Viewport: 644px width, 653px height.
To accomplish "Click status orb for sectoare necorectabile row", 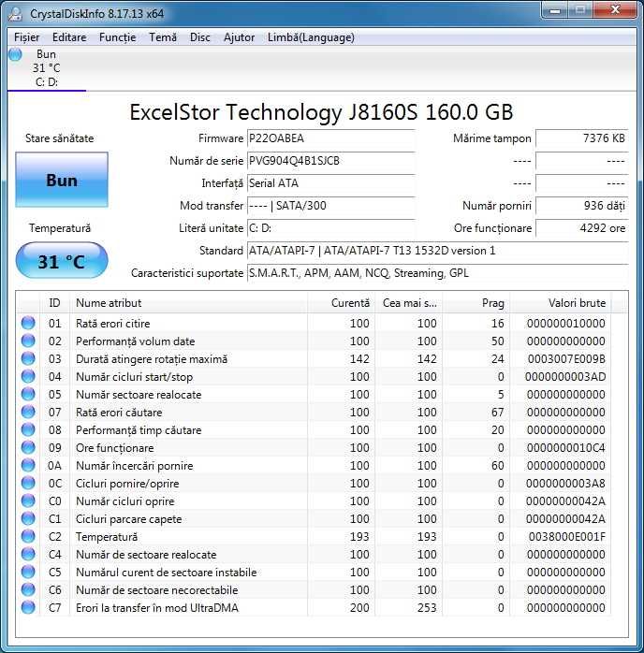I will 28,589.
